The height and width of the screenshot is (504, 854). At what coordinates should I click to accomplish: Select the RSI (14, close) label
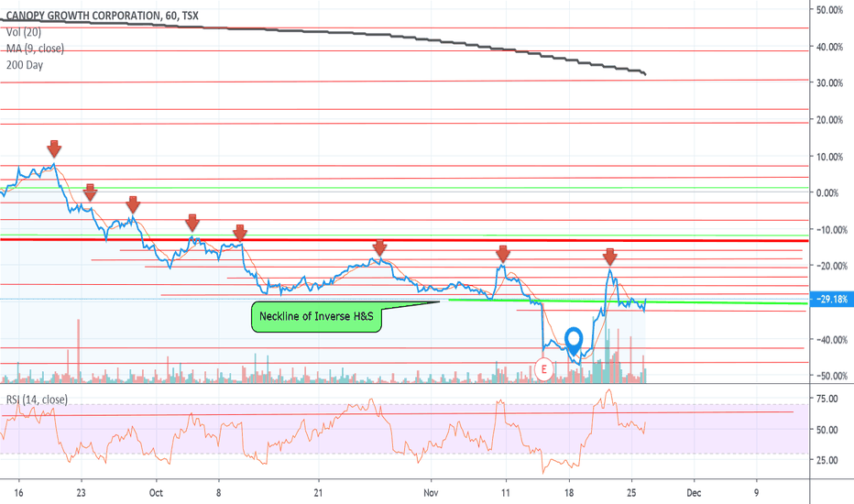pyautogui.click(x=37, y=400)
